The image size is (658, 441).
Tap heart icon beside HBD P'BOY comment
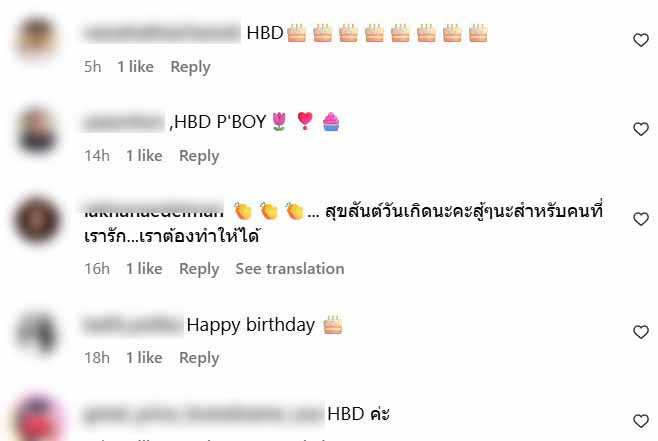point(641,129)
